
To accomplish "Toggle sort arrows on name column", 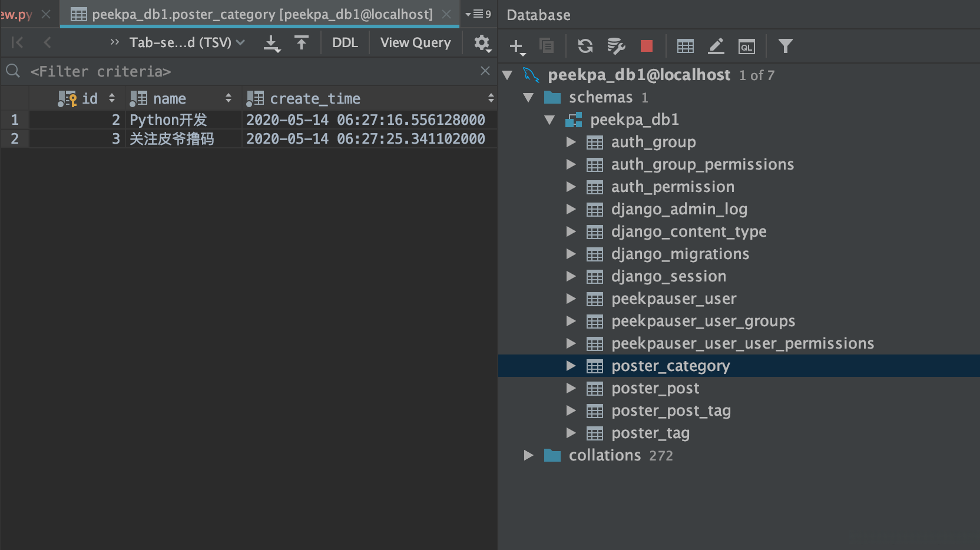I will pyautogui.click(x=229, y=98).
